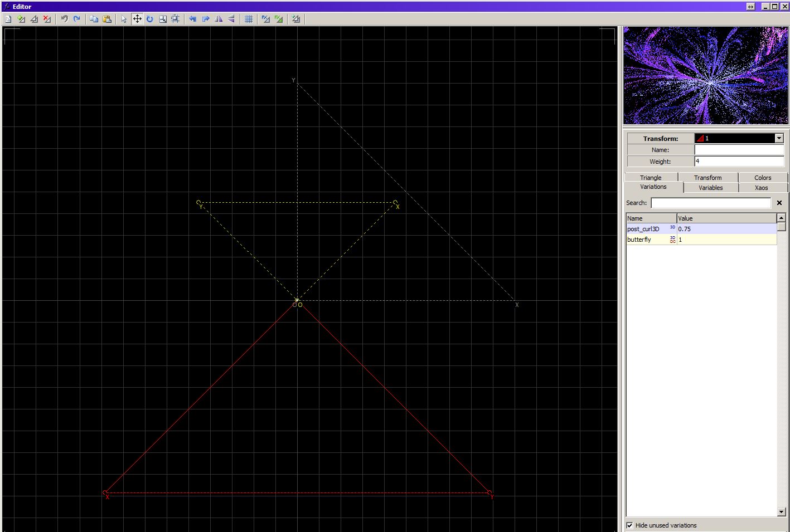Activate the Rotate editing mode

(150, 18)
